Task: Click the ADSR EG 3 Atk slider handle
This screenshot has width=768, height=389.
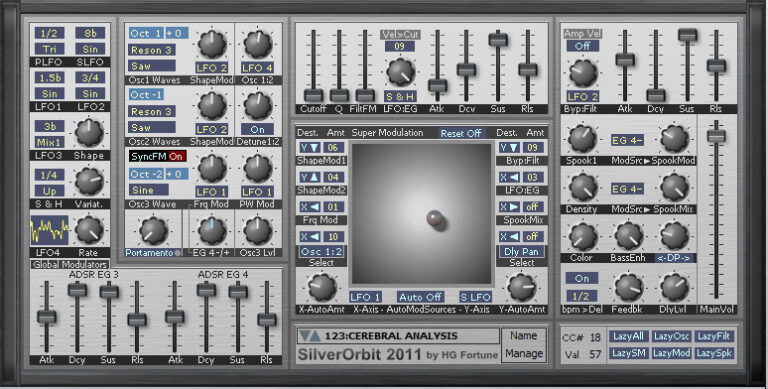Action: [47, 316]
